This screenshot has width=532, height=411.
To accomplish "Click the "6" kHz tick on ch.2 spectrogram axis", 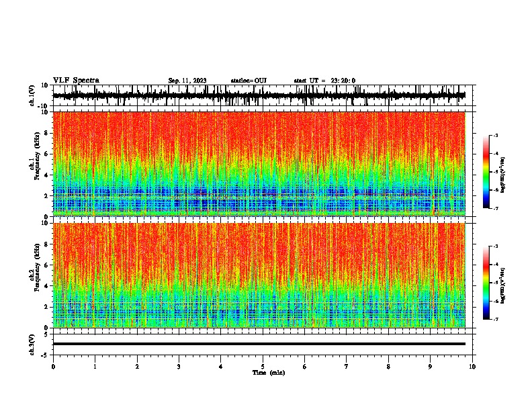I will [47, 265].
